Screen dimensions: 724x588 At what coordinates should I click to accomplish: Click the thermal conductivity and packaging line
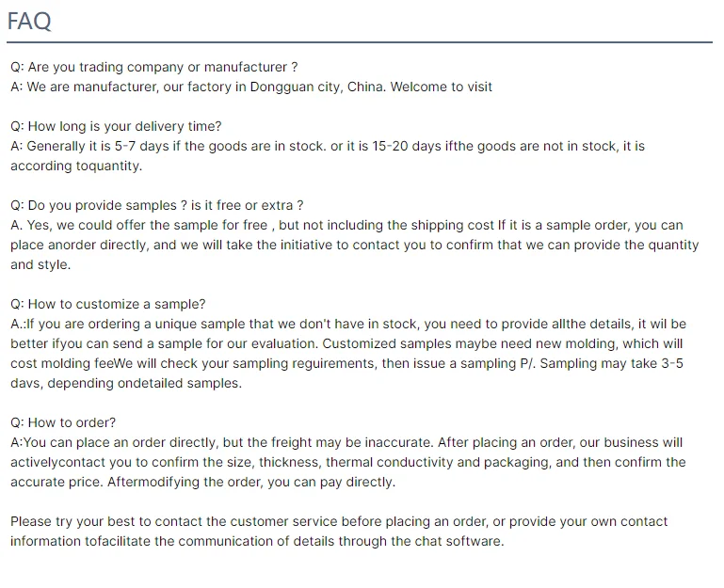pos(348,462)
